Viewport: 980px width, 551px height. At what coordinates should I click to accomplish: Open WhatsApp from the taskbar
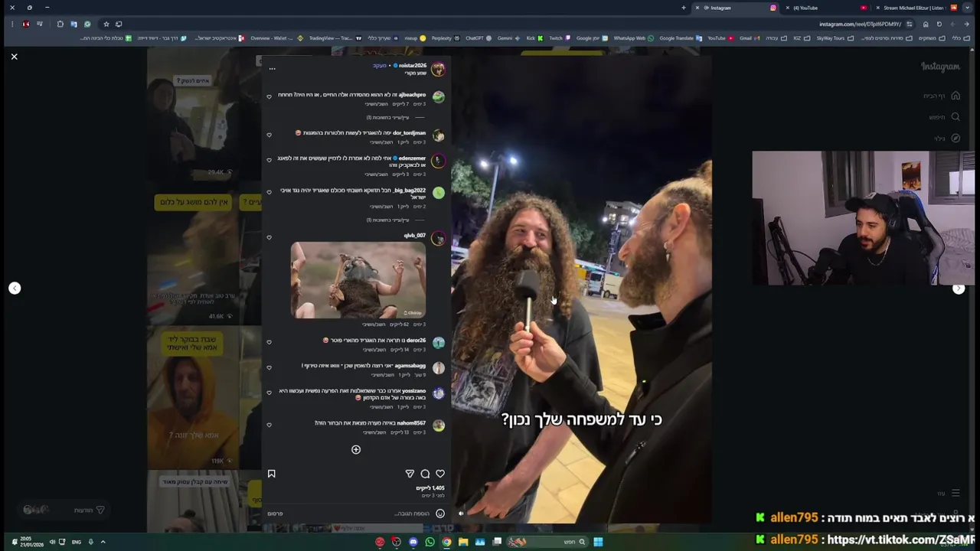(430, 542)
